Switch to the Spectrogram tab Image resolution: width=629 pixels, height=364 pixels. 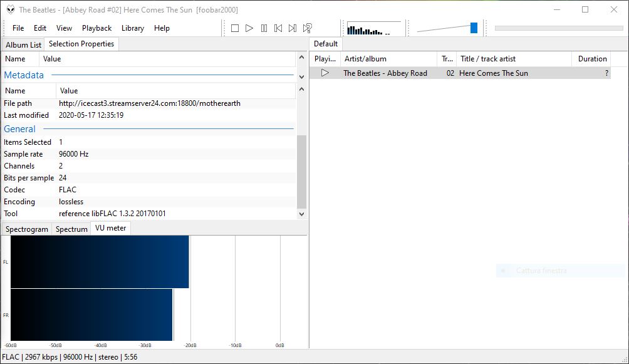tap(27, 229)
